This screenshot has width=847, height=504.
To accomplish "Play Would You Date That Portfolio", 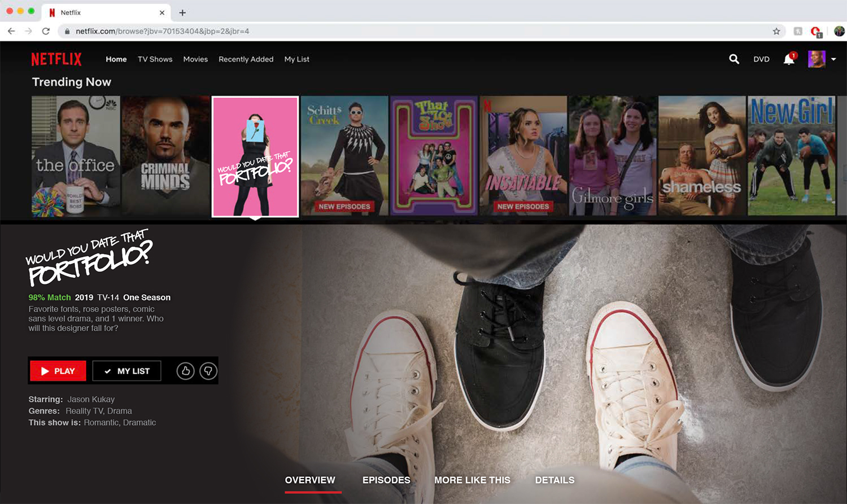I will (x=58, y=371).
